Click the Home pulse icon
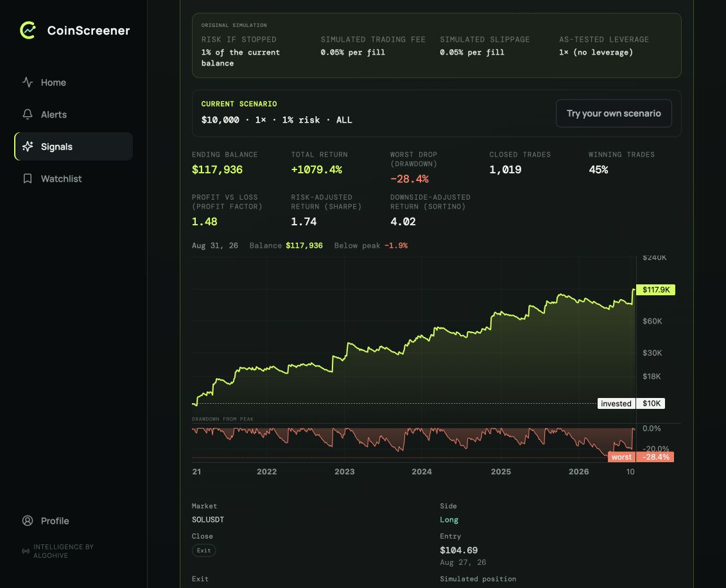726x588 pixels. click(x=28, y=82)
